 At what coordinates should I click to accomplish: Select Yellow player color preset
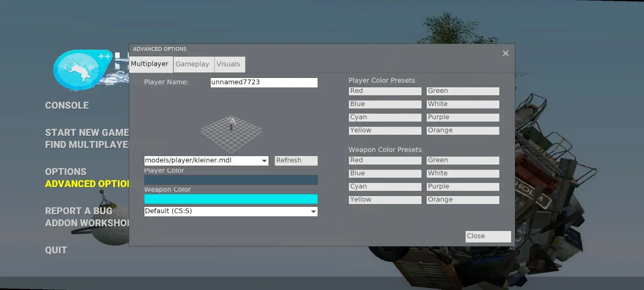click(x=385, y=131)
